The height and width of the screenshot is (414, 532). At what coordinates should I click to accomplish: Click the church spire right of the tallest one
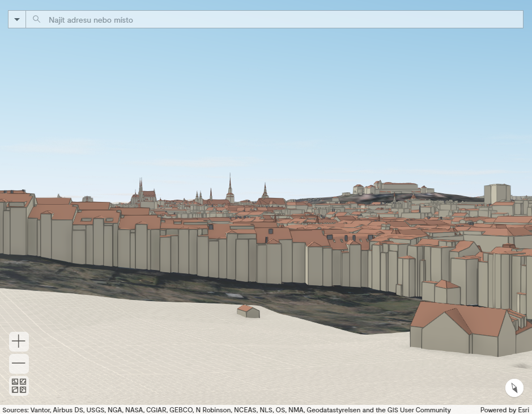click(x=265, y=192)
